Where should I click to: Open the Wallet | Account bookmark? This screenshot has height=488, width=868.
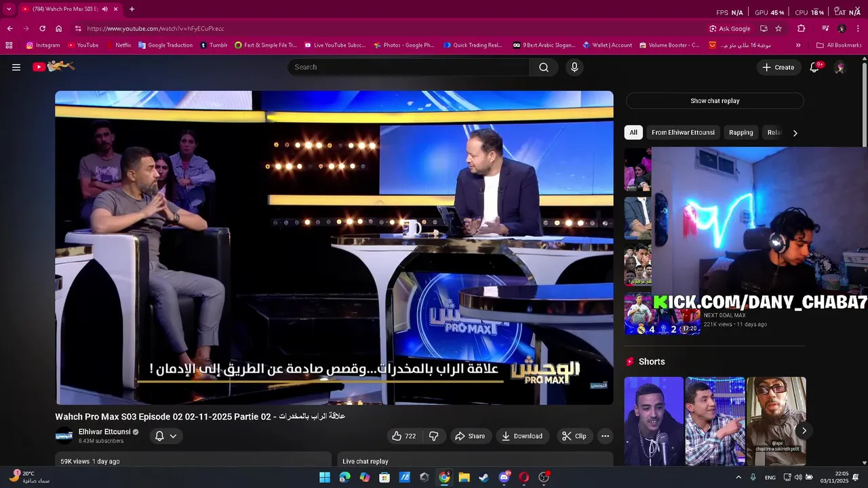coord(607,45)
